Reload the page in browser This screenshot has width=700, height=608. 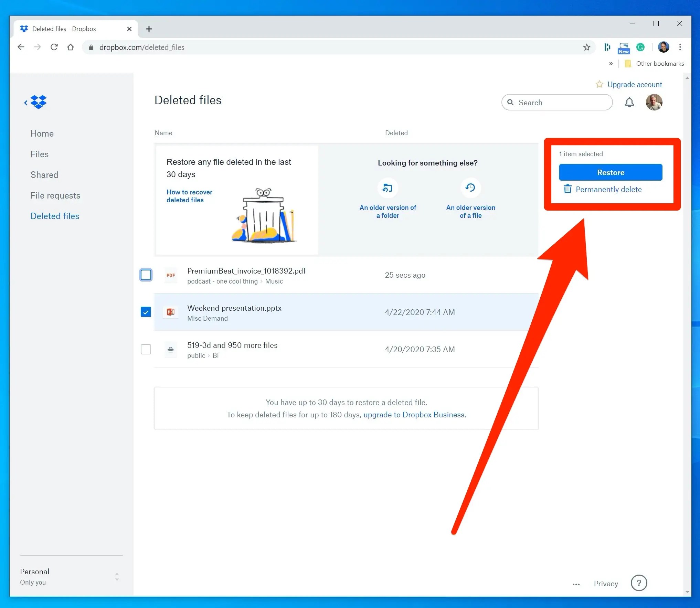click(54, 47)
